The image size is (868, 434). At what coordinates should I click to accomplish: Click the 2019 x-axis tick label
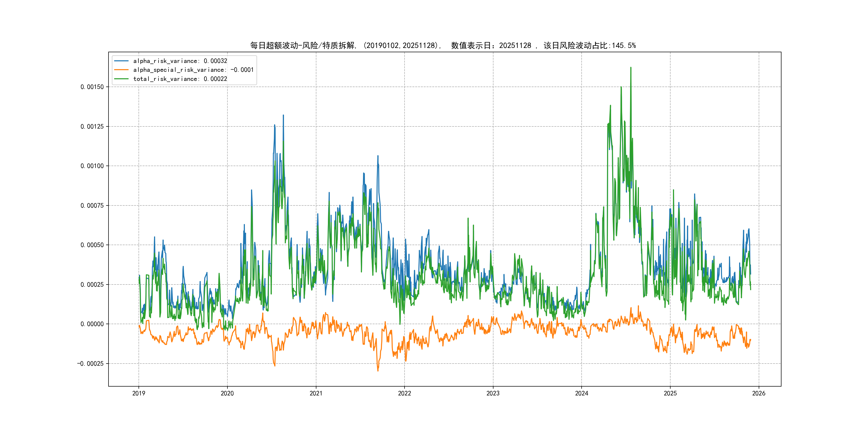point(139,393)
